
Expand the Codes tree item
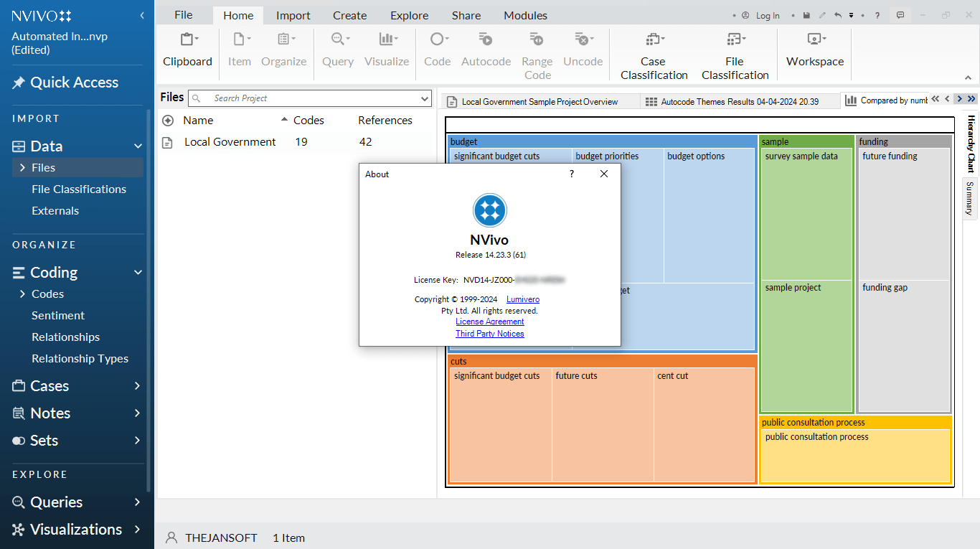[x=22, y=294]
